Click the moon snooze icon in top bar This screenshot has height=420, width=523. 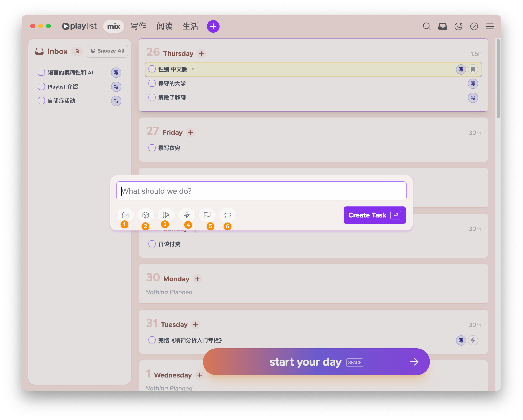458,26
